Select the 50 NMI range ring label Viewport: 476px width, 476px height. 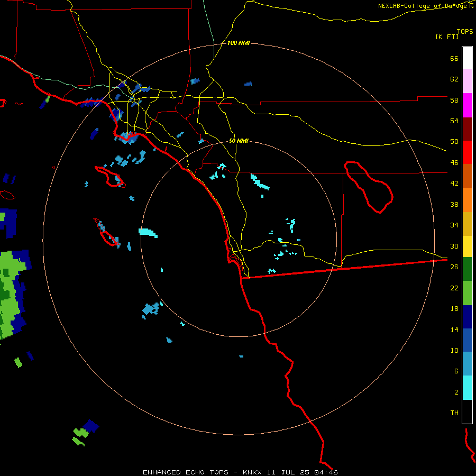[x=239, y=141]
